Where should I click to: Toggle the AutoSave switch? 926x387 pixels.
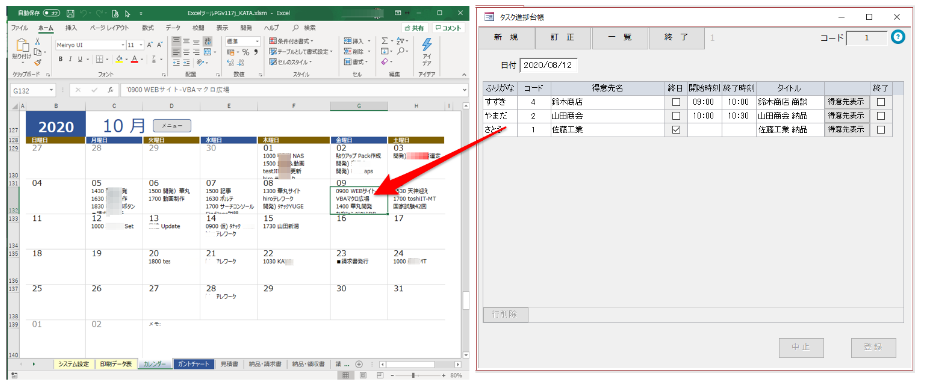coord(51,12)
